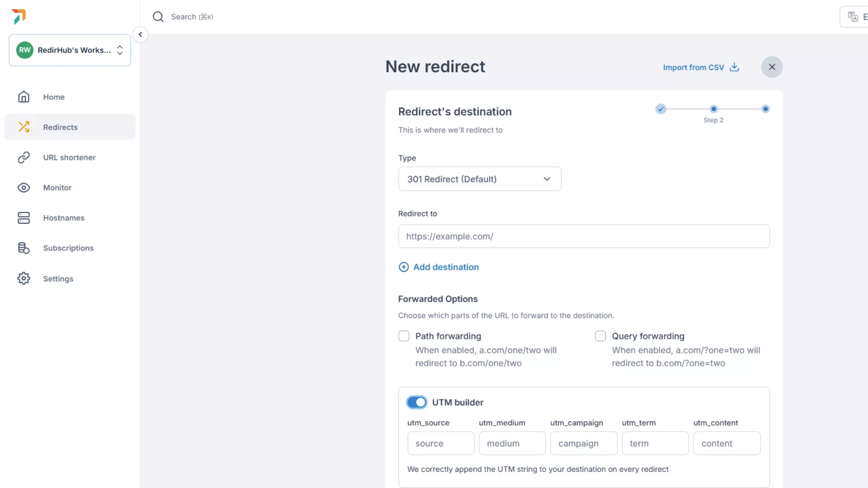868x488 pixels.
Task: Check the Query forwarding checkbox
Action: click(600, 336)
